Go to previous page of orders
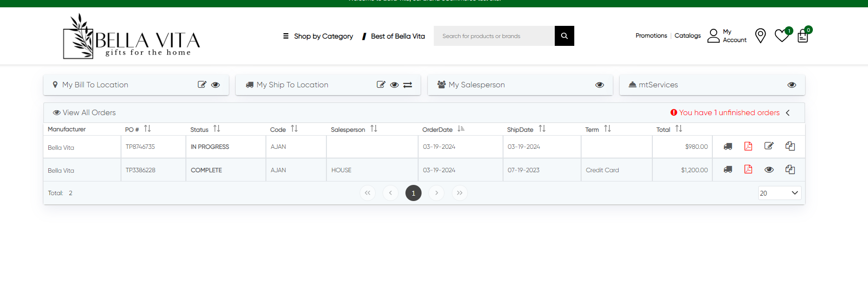This screenshot has height=282, width=868. click(390, 193)
